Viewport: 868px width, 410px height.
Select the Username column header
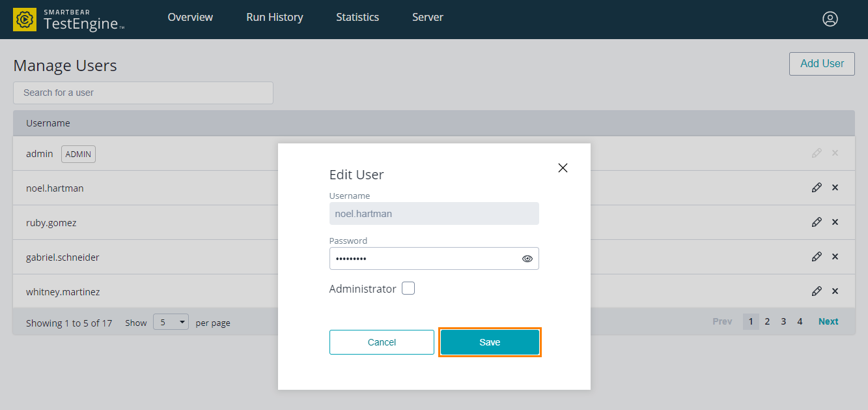pyautogui.click(x=48, y=123)
